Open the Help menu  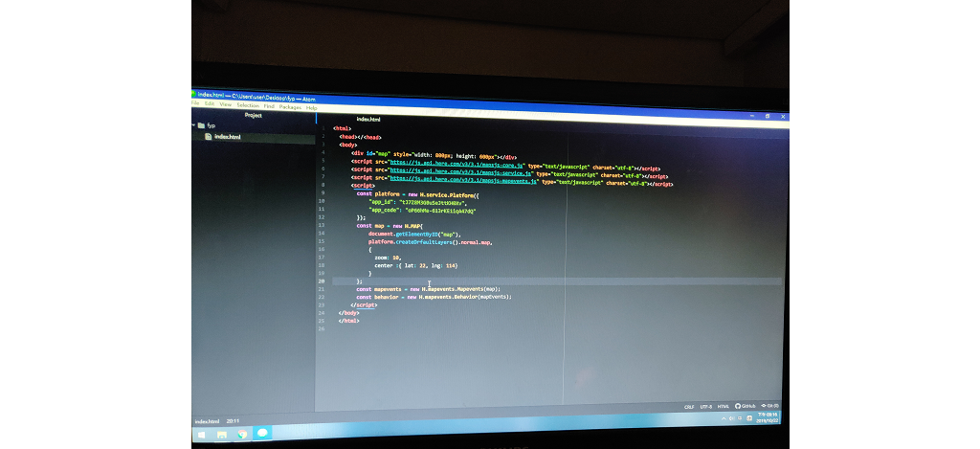click(311, 107)
